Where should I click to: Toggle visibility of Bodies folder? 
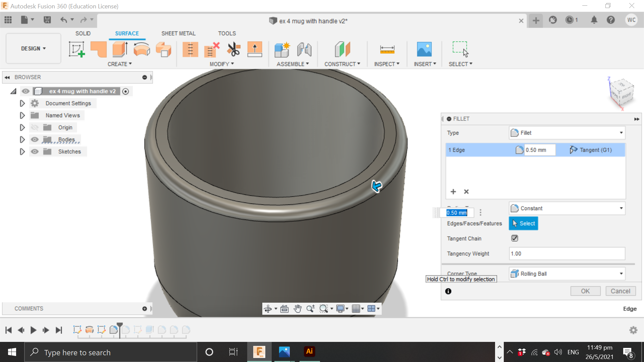(35, 140)
